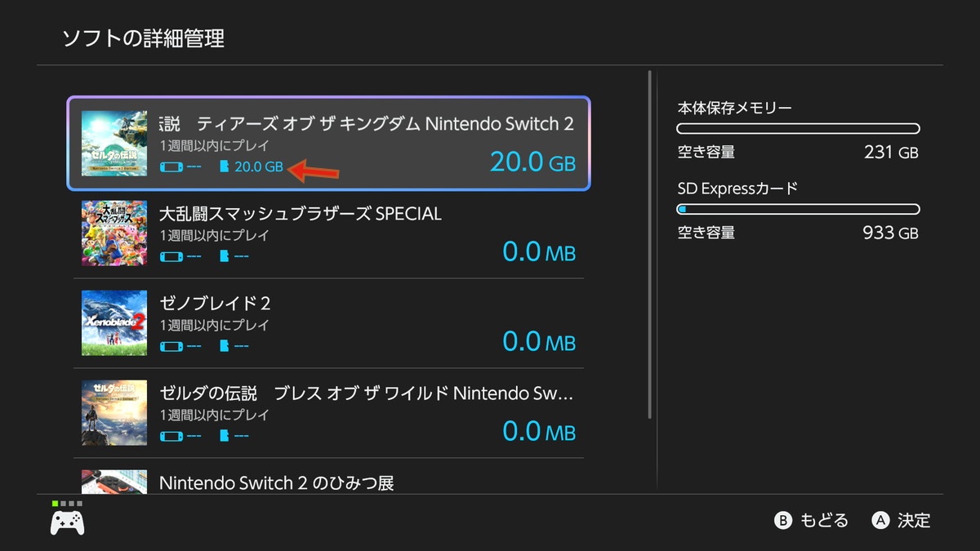Click the controller icon in bottom-left corner
The image size is (980, 551).
coord(67,522)
